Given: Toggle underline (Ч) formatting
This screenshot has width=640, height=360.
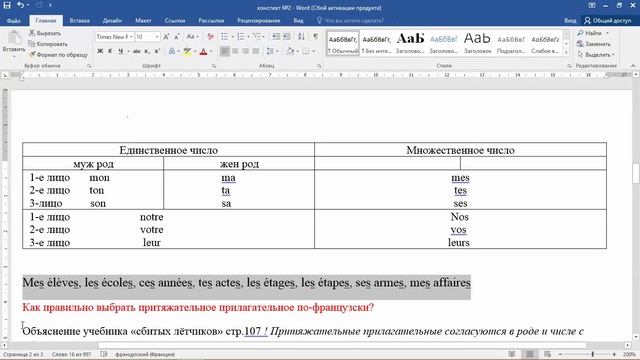Looking at the screenshot, I should (x=120, y=51).
